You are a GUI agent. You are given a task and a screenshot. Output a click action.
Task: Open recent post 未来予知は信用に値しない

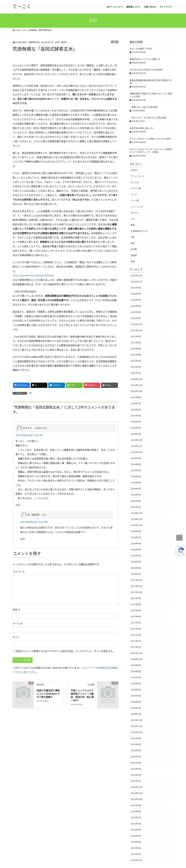coord(142,128)
